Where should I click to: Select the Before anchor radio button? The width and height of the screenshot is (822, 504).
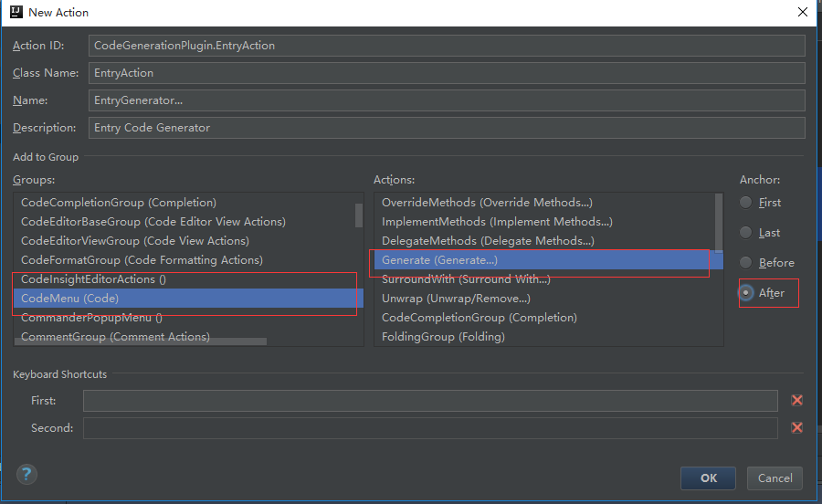pyautogui.click(x=745, y=262)
